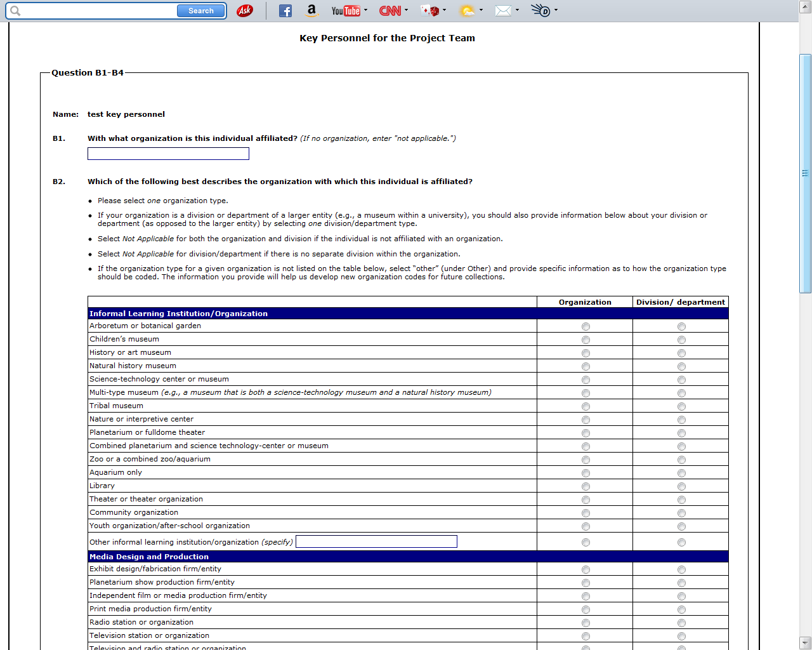The image size is (812, 650).
Task: Click the vertical scrollbar down arrow
Action: 806,643
